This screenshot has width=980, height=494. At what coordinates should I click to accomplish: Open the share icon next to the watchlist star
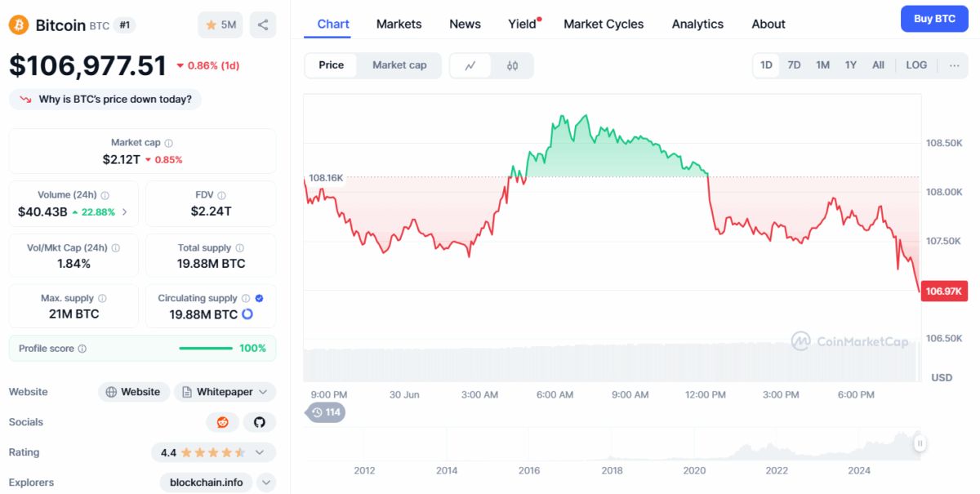(x=263, y=25)
